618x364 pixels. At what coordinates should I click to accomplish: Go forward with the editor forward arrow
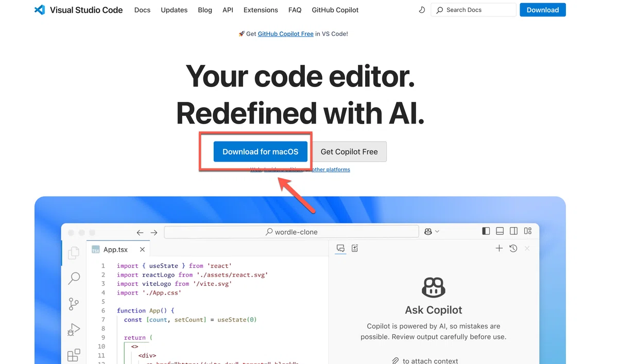pyautogui.click(x=153, y=233)
